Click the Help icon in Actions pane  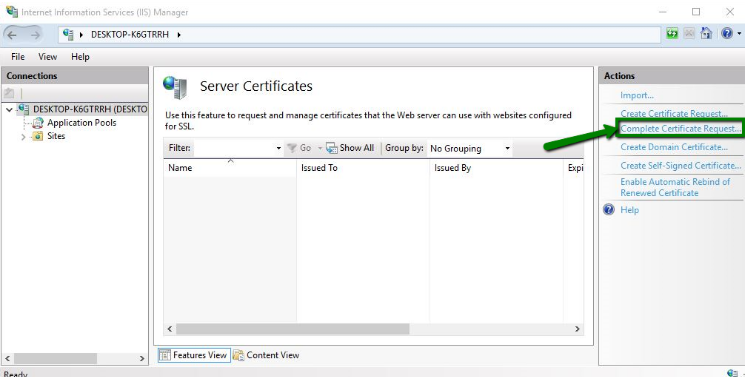pyautogui.click(x=609, y=210)
